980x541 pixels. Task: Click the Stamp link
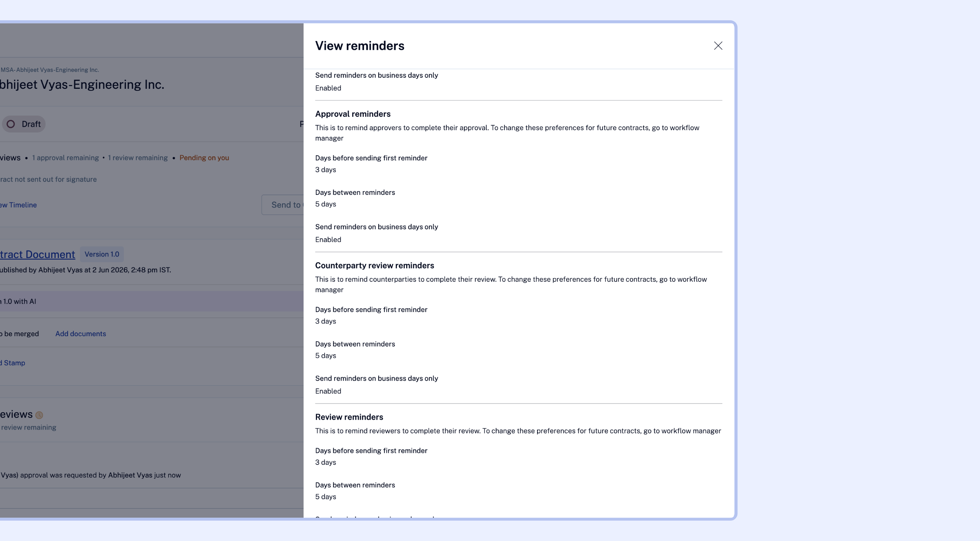(x=13, y=363)
